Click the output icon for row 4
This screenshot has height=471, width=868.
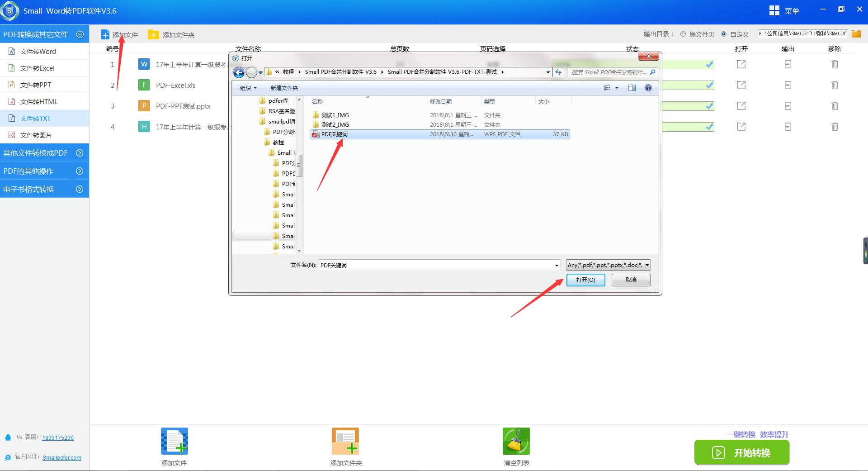788,127
